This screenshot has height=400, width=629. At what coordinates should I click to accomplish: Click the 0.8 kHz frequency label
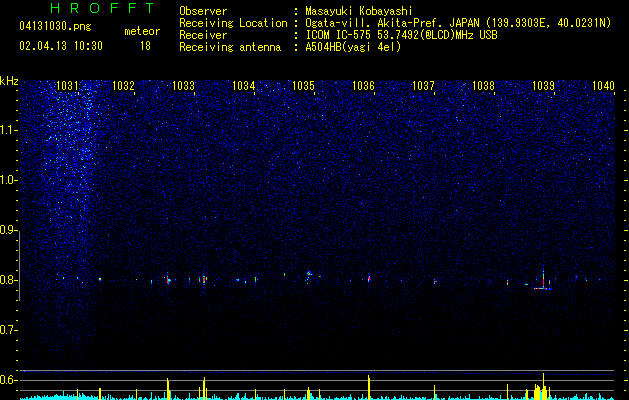[x=9, y=280]
